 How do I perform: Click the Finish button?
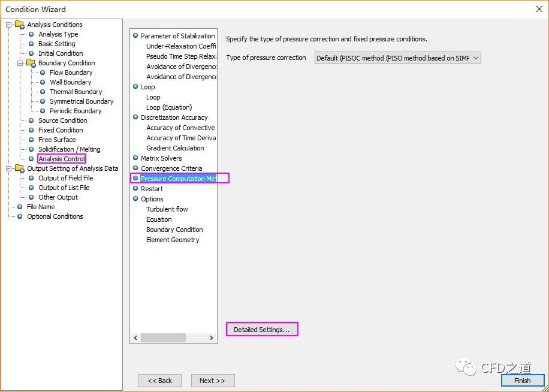click(522, 381)
